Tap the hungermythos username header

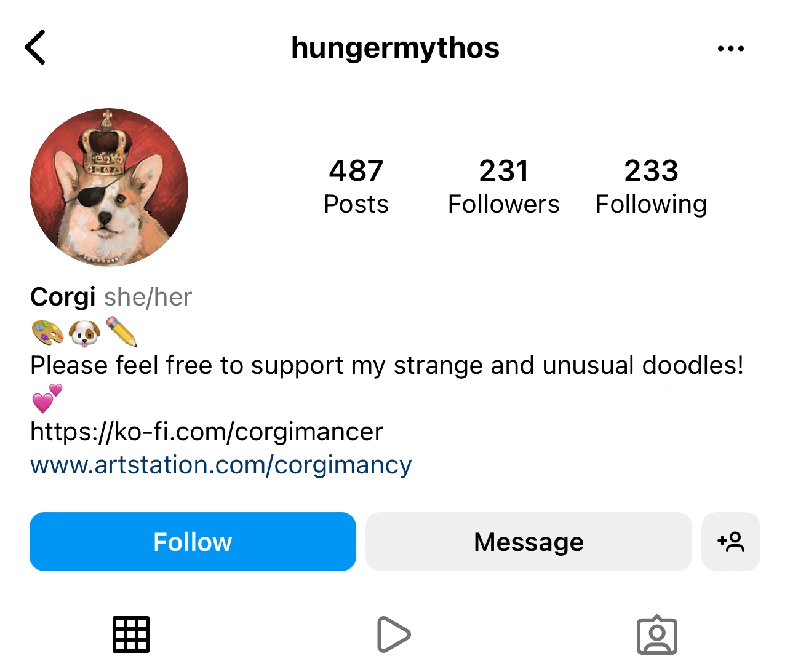pyautogui.click(x=395, y=48)
